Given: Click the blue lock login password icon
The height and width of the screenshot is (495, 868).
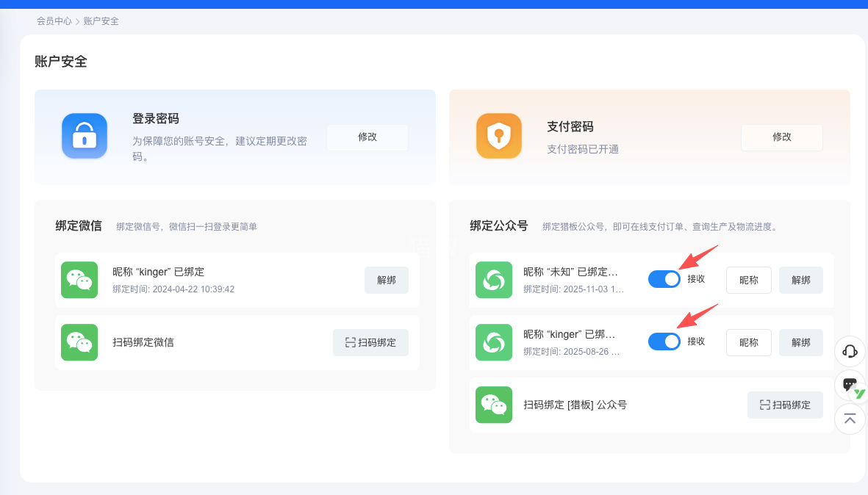Looking at the screenshot, I should pos(85,136).
